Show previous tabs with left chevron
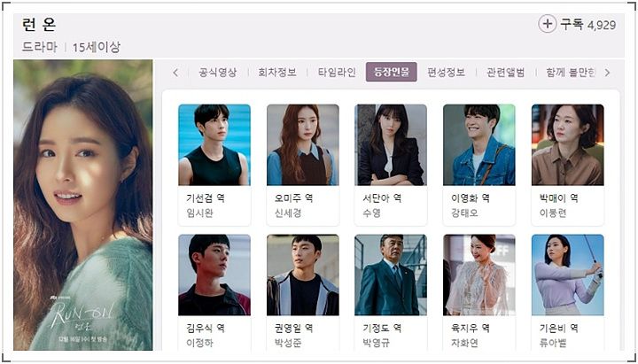 [x=175, y=73]
